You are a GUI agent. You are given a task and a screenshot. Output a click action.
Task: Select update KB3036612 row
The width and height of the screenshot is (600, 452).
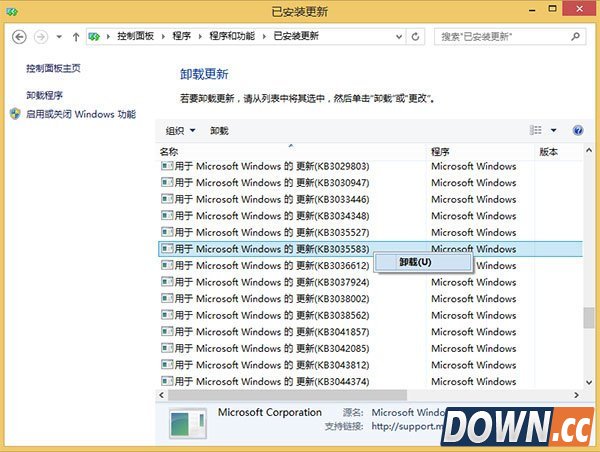pyautogui.click(x=370, y=266)
